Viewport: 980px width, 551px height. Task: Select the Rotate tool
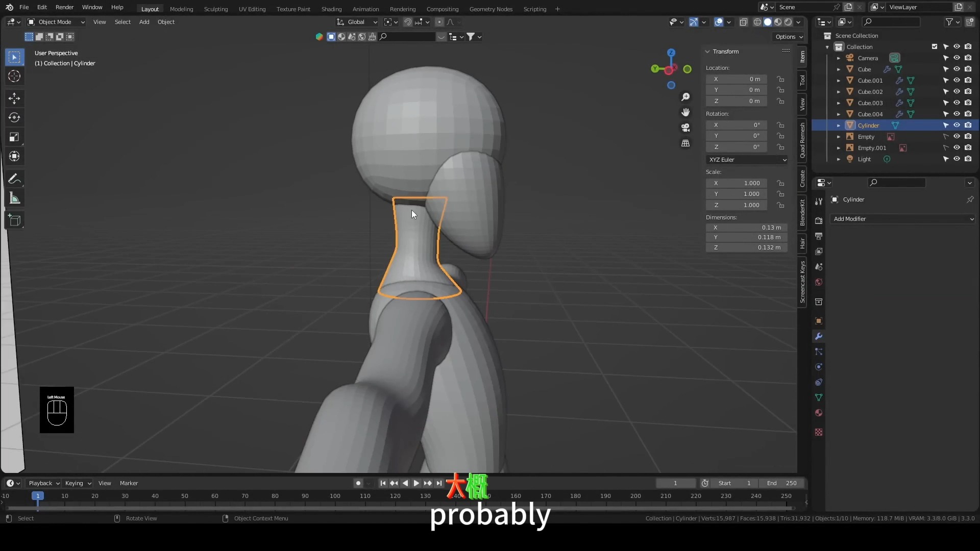tap(14, 117)
